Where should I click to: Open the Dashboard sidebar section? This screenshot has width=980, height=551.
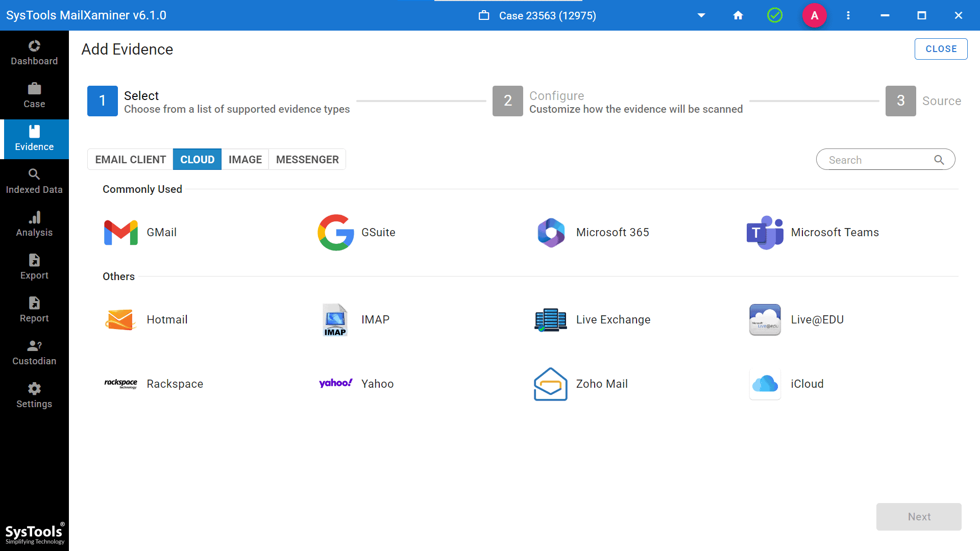click(34, 53)
